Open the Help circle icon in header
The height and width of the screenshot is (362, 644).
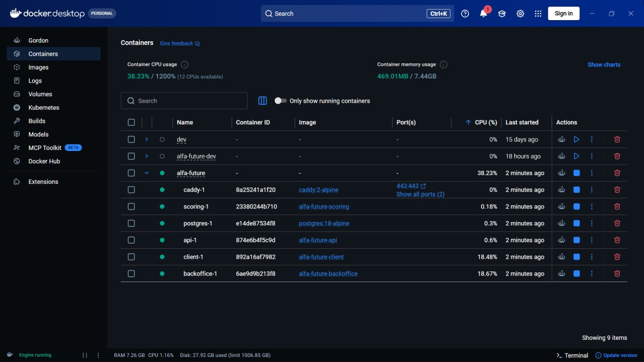tap(465, 14)
